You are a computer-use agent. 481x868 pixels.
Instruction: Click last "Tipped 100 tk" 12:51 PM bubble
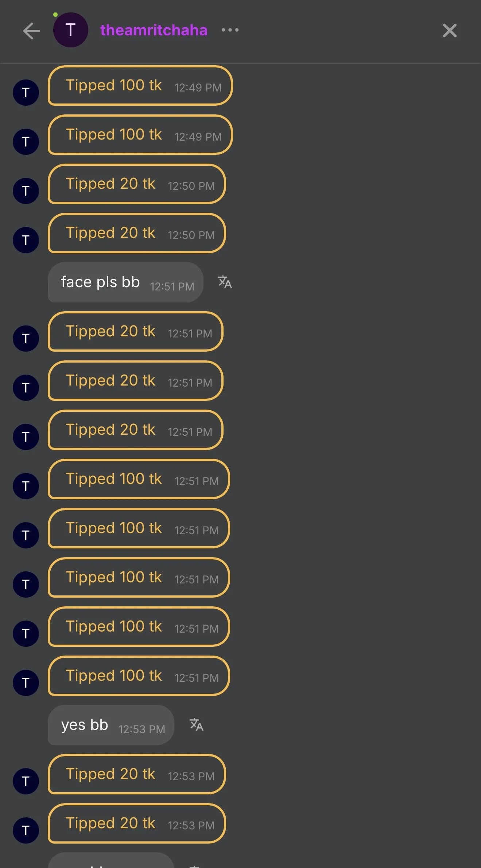click(139, 676)
